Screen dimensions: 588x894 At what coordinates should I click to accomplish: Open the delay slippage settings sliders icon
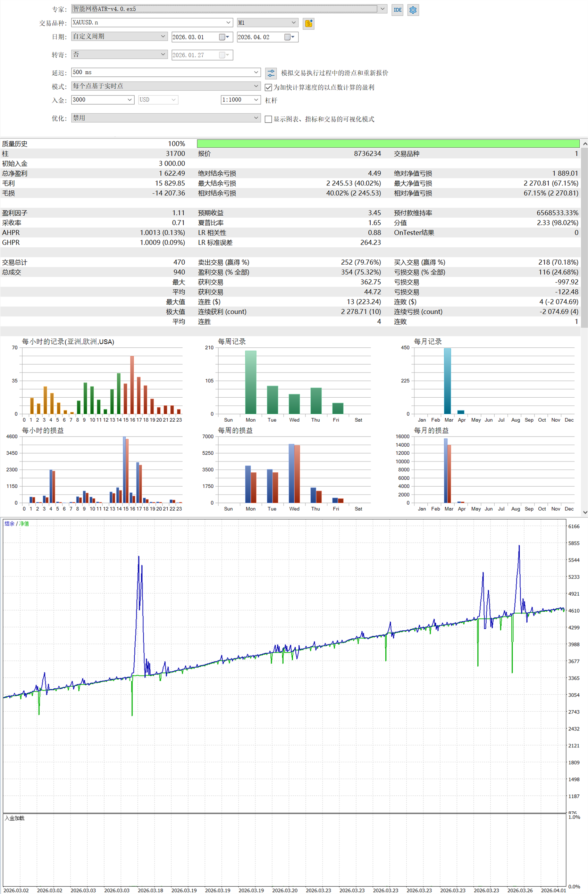click(271, 73)
